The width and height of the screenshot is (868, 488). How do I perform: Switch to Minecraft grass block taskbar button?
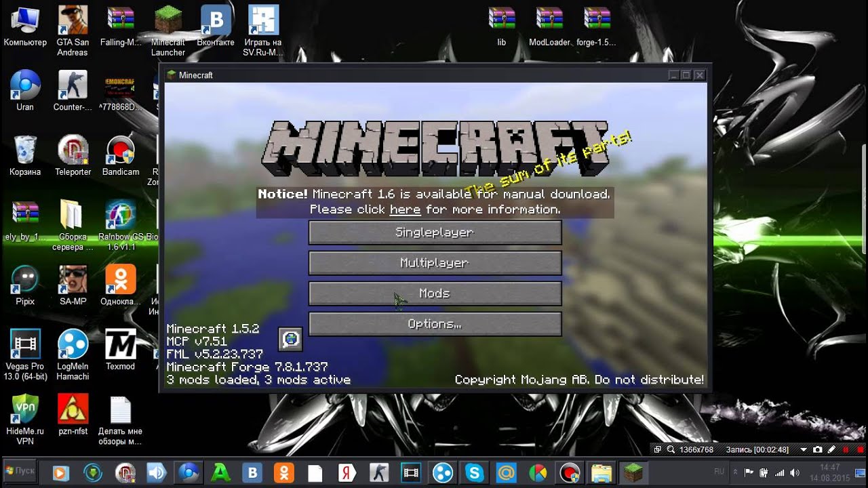click(633, 472)
